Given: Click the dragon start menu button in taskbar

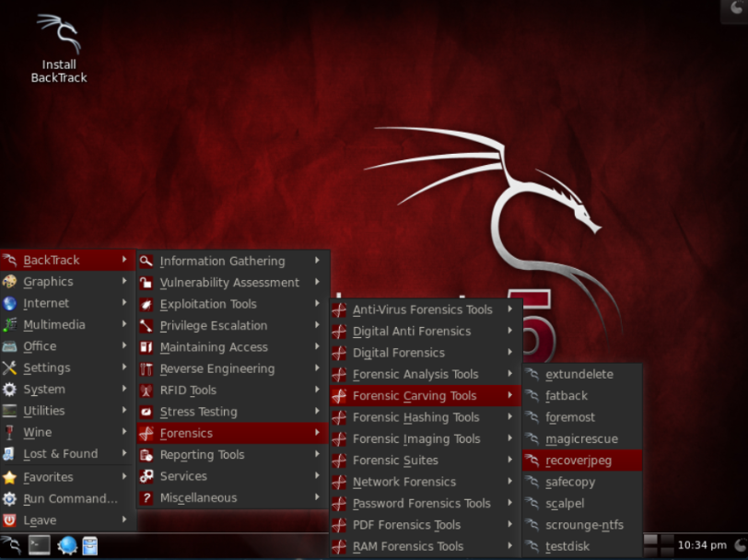Looking at the screenshot, I should coord(11,545).
